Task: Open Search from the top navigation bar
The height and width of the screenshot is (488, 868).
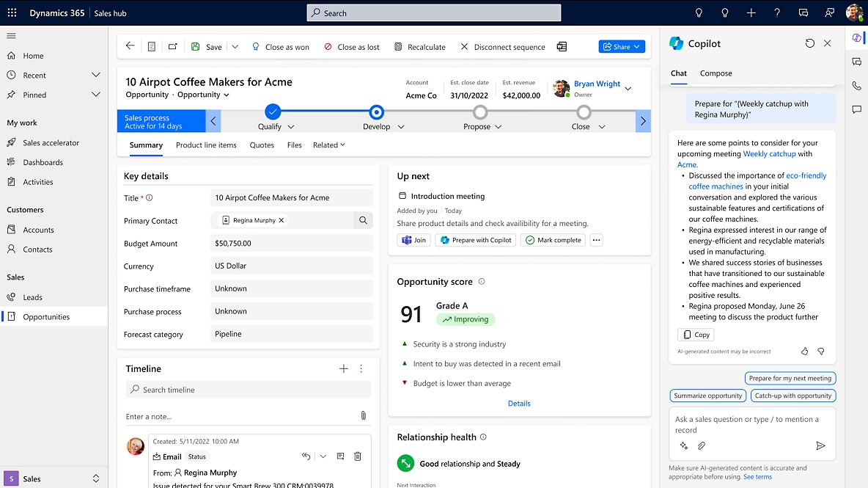Action: click(433, 12)
